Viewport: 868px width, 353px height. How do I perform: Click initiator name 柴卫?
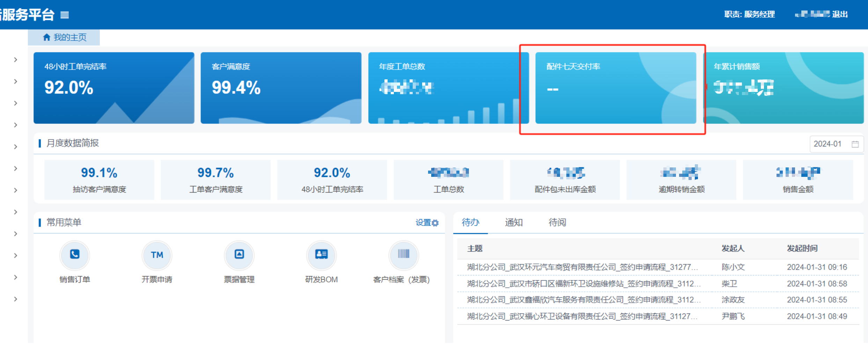click(729, 284)
